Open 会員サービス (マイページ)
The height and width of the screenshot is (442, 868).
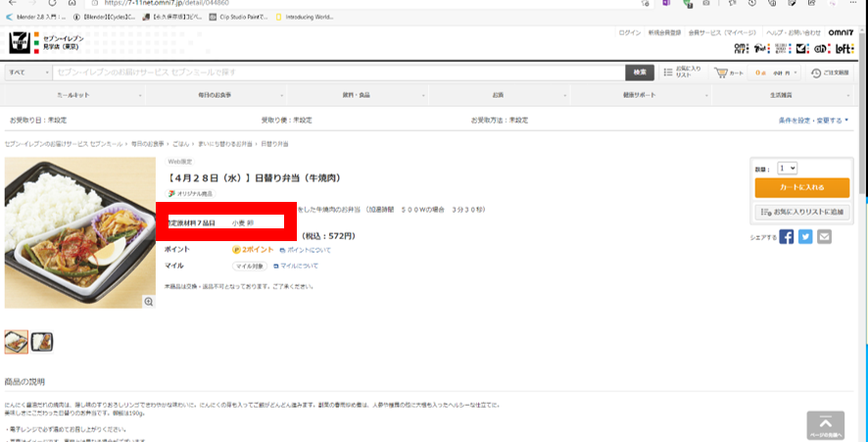pyautogui.click(x=722, y=33)
